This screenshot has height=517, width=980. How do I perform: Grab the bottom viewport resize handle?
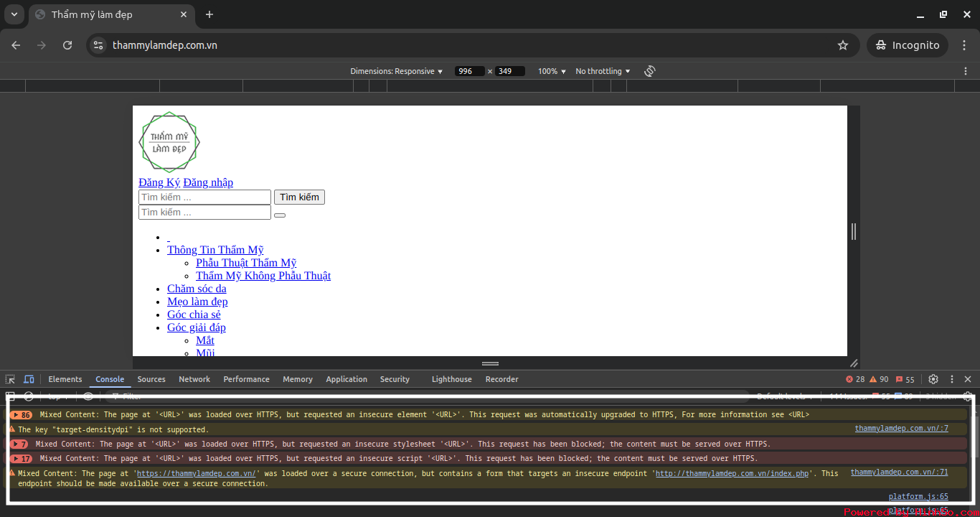490,363
